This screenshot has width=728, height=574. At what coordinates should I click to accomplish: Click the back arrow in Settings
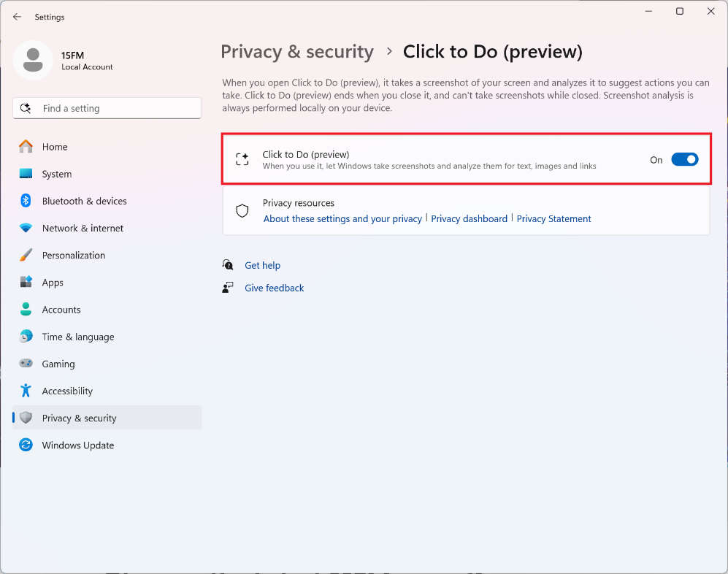tap(18, 17)
